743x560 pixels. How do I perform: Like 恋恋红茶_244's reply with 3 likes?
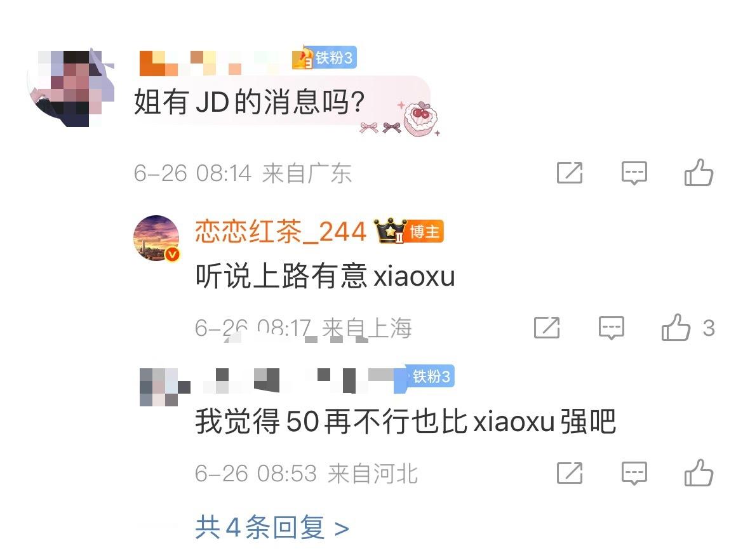[688, 328]
